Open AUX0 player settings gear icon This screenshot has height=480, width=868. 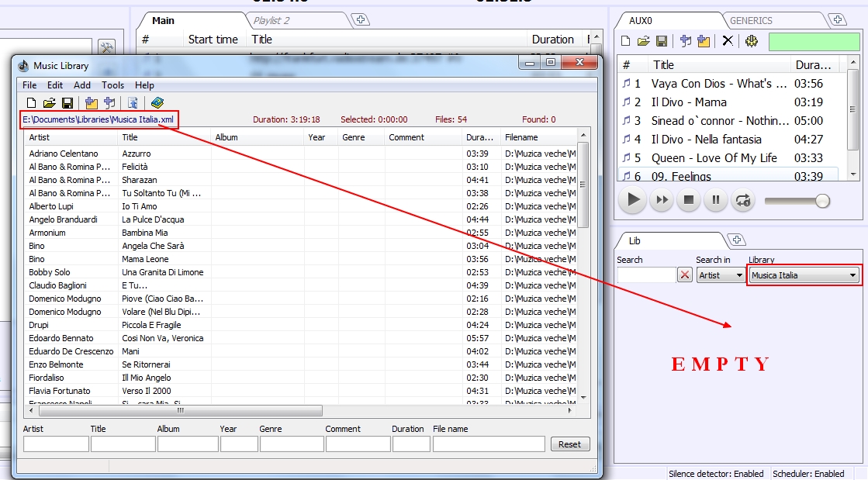(x=751, y=41)
